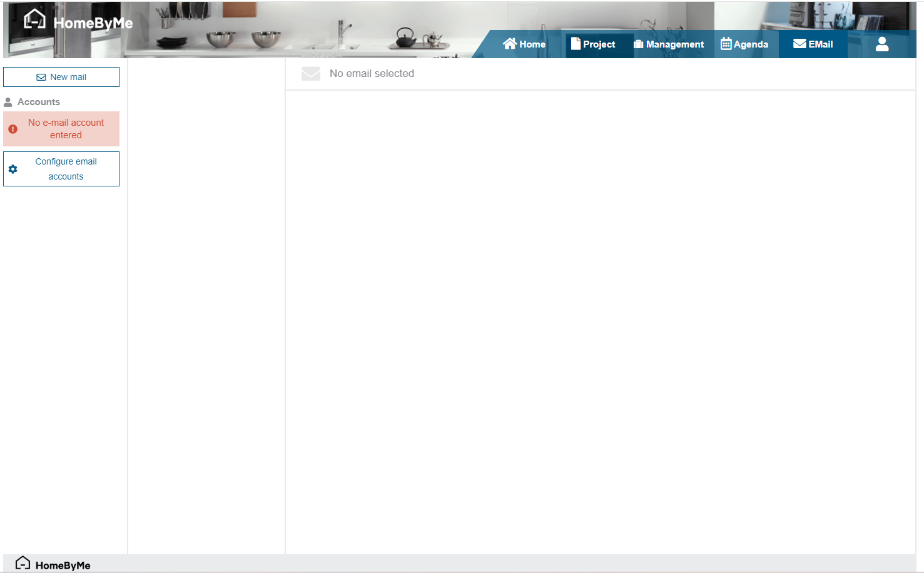Click the calendar icon beside Agenda
924x573 pixels.
click(x=726, y=44)
